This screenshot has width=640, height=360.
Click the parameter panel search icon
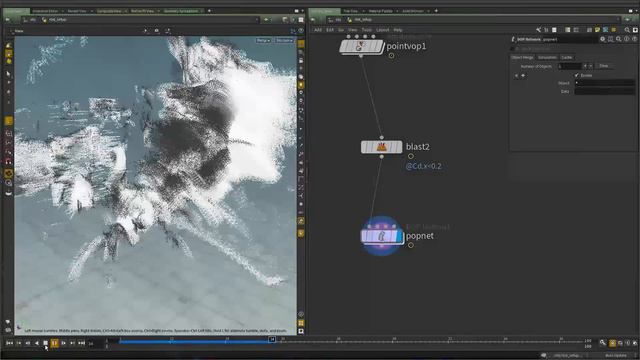(619, 39)
